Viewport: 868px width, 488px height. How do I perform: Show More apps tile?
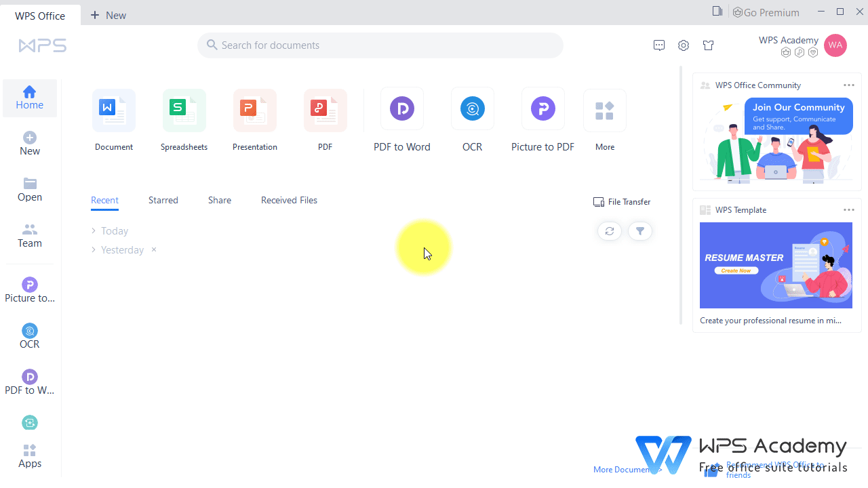point(605,110)
